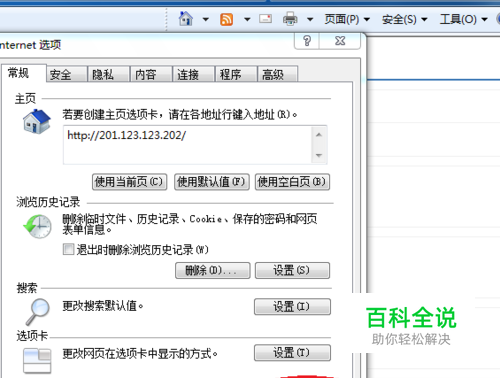The height and width of the screenshot is (378, 500).
Task: Click the RSS feeds icon
Action: [x=226, y=19]
